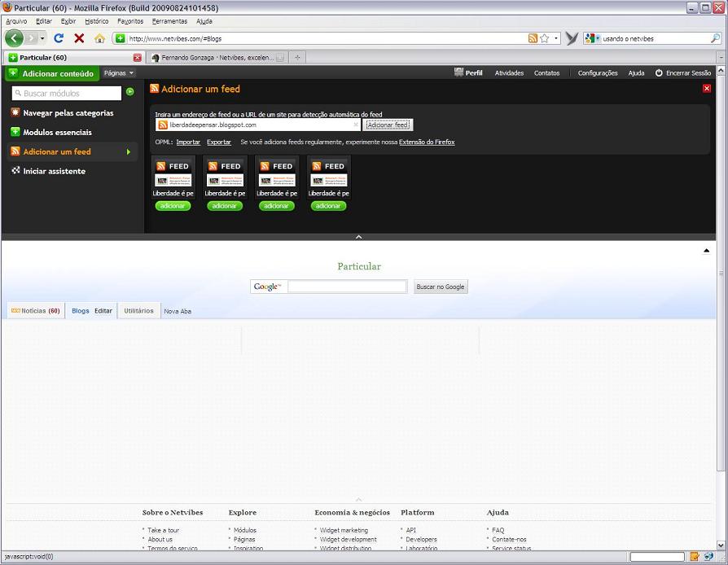The image size is (728, 565).
Task: Click Editar next to Blogs tab
Action: point(103,311)
